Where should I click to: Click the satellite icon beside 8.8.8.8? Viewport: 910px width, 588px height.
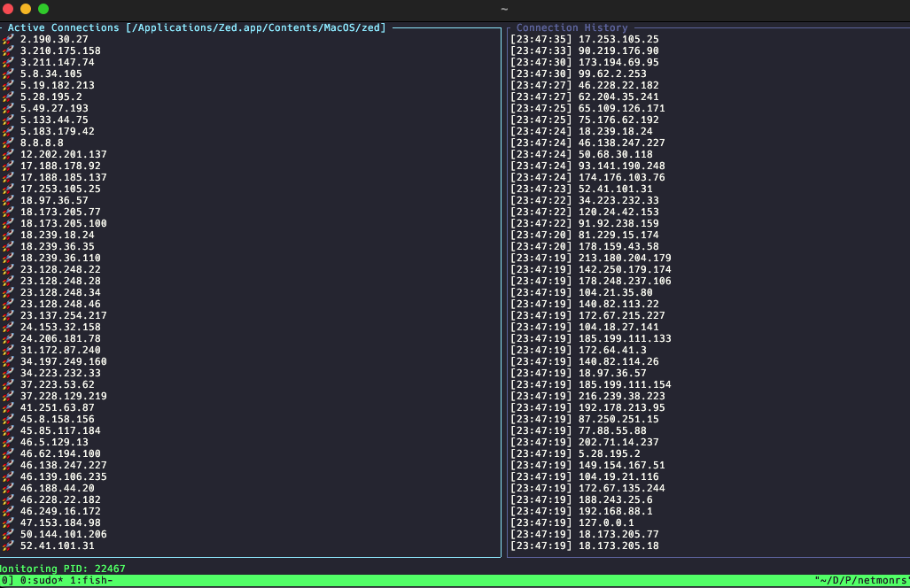(9, 143)
